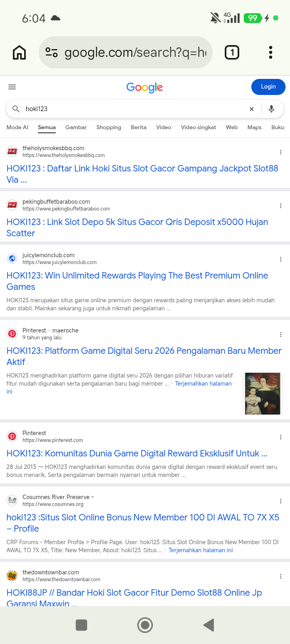Tap Terjemahkan halaman ini in Pinterest result

pyautogui.click(x=203, y=384)
